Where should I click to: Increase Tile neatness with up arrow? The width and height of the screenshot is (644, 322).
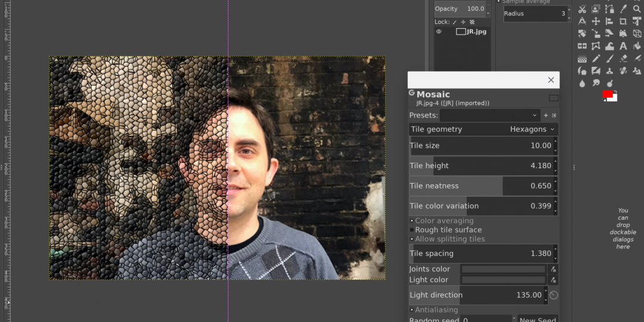(555, 181)
